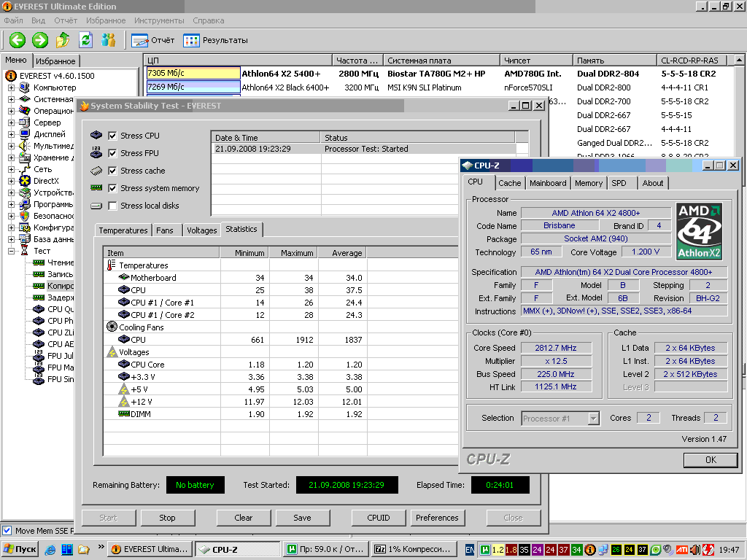Enable the Stress local disks checkbox

click(x=112, y=206)
